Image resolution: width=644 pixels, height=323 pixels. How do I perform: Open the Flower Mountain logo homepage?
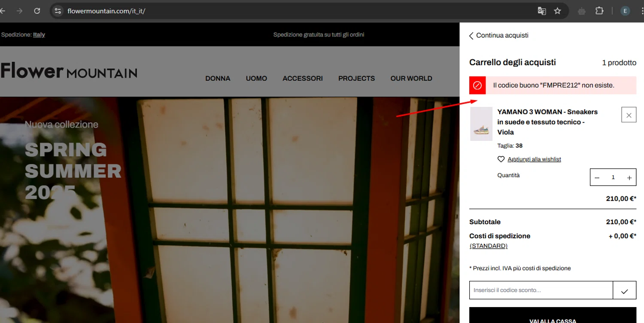[69, 71]
